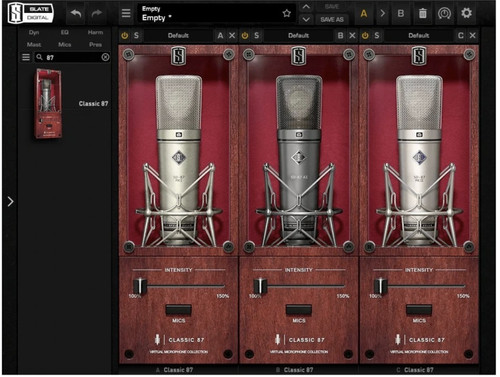Viewport: 500px width, 377px height.
Task: Select the Classic 87 module thumbnail
Action: tap(49, 103)
